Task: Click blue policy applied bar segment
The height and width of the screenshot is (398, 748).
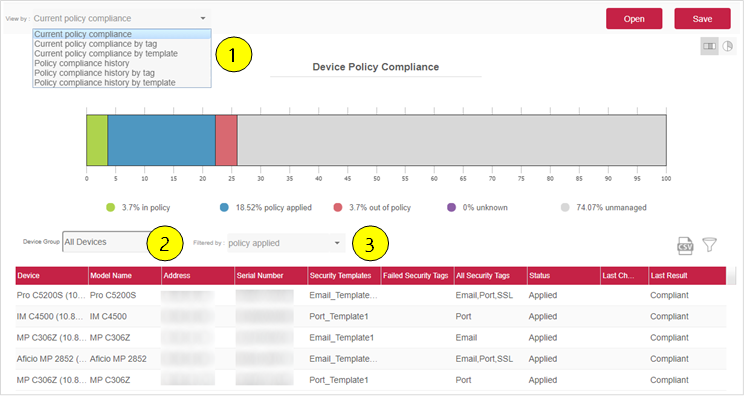Action: coord(162,141)
